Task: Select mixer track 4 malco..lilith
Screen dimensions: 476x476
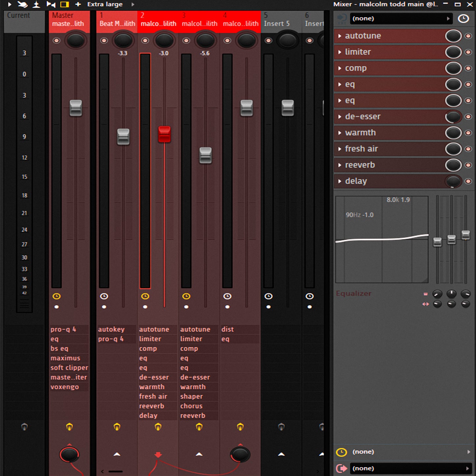Action: point(240,21)
